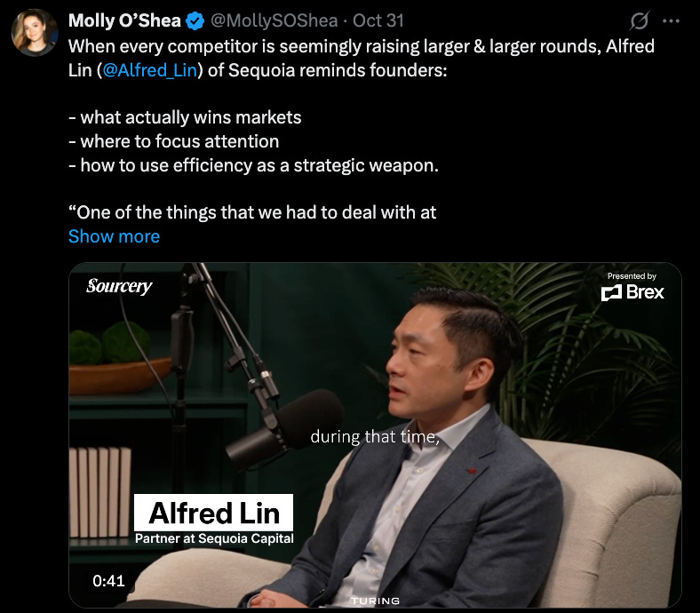The height and width of the screenshot is (613, 700).
Task: Click the blue verified badge icon
Action: click(x=195, y=21)
